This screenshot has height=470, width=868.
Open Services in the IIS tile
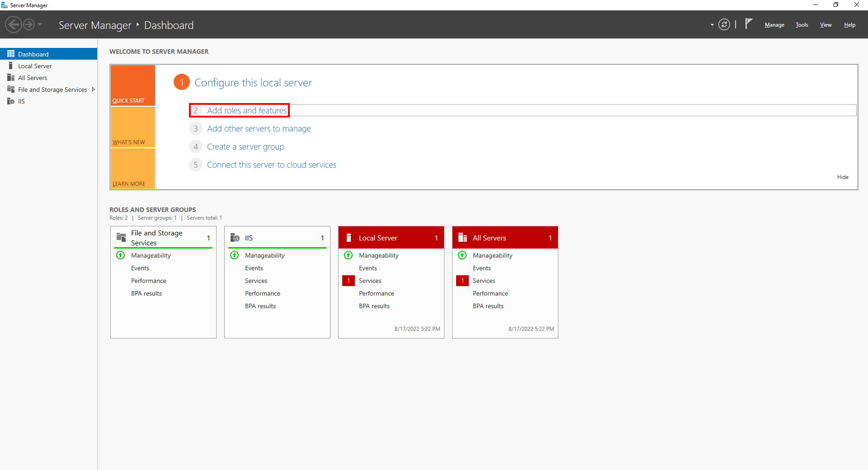256,281
